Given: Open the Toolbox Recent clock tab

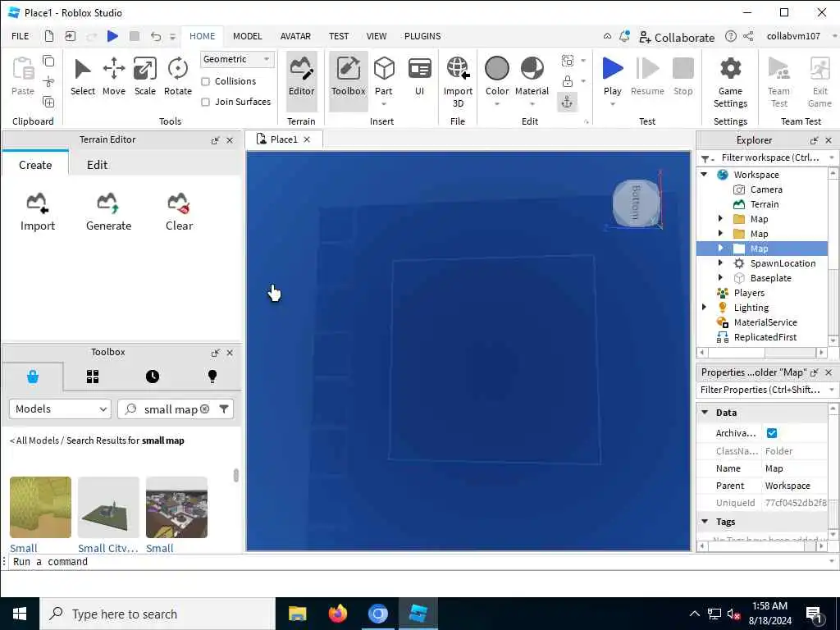Looking at the screenshot, I should (x=153, y=377).
